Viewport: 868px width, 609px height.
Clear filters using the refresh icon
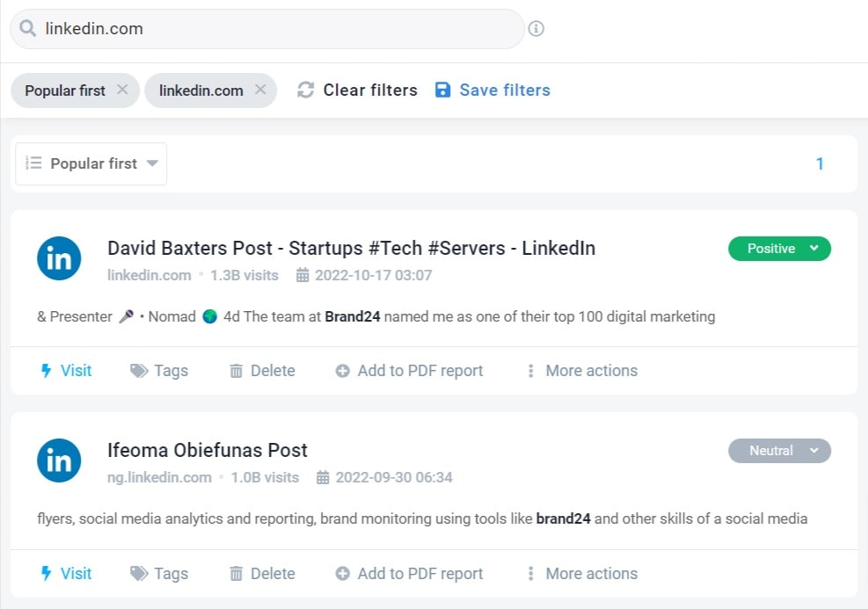[306, 90]
